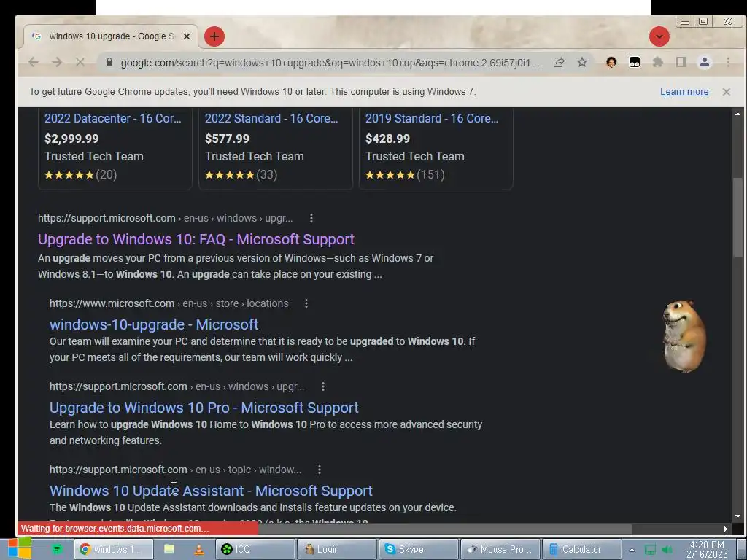Share this page icon in address bar

click(x=559, y=63)
